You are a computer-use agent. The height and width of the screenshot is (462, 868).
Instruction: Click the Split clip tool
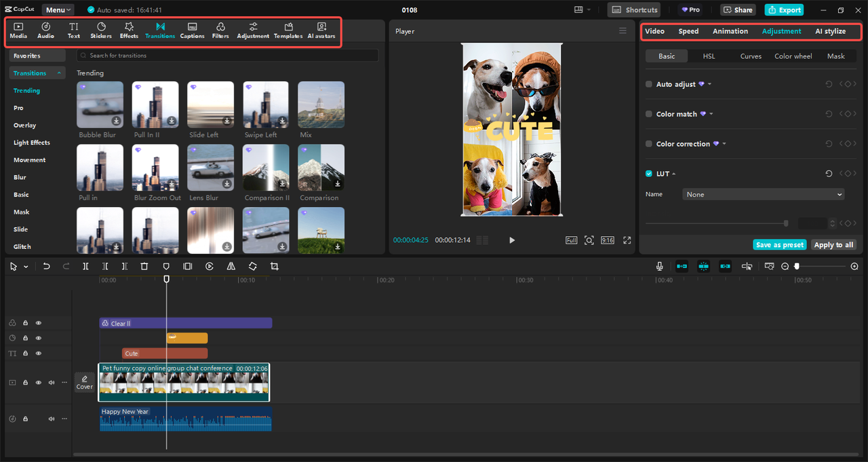point(85,267)
